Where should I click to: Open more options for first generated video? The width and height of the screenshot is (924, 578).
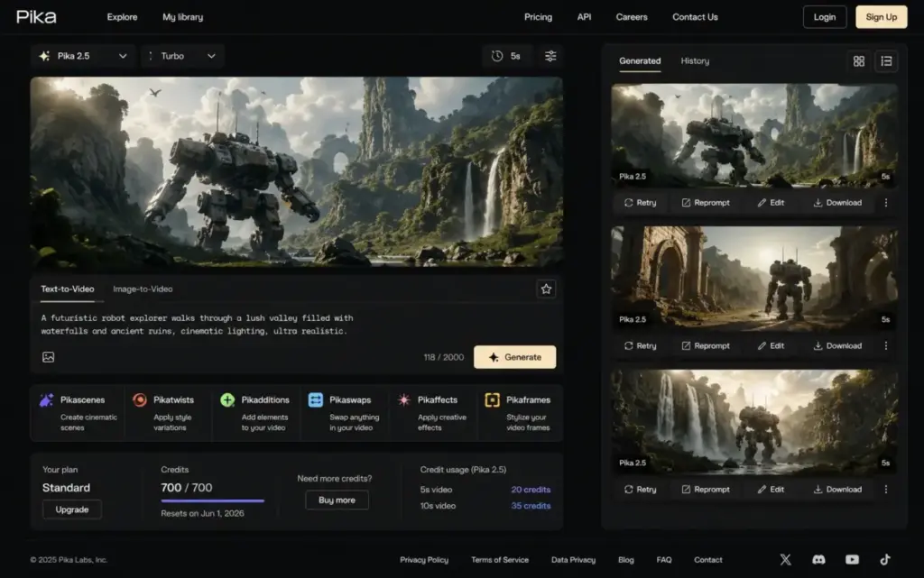886,203
